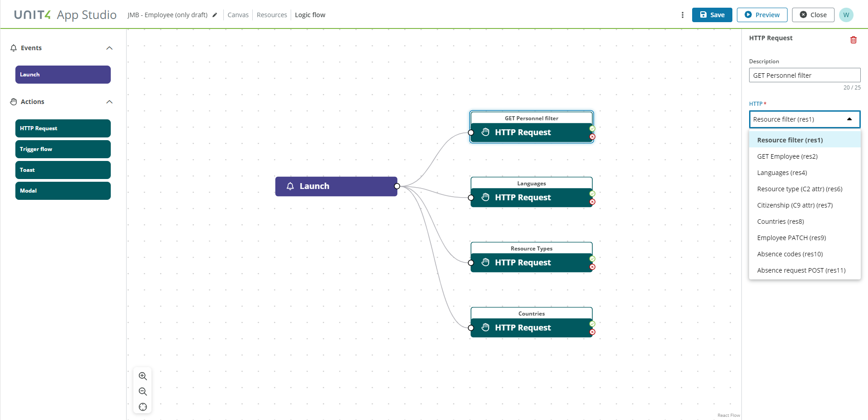Click the Unit4 App Studio logo

[x=66, y=15]
